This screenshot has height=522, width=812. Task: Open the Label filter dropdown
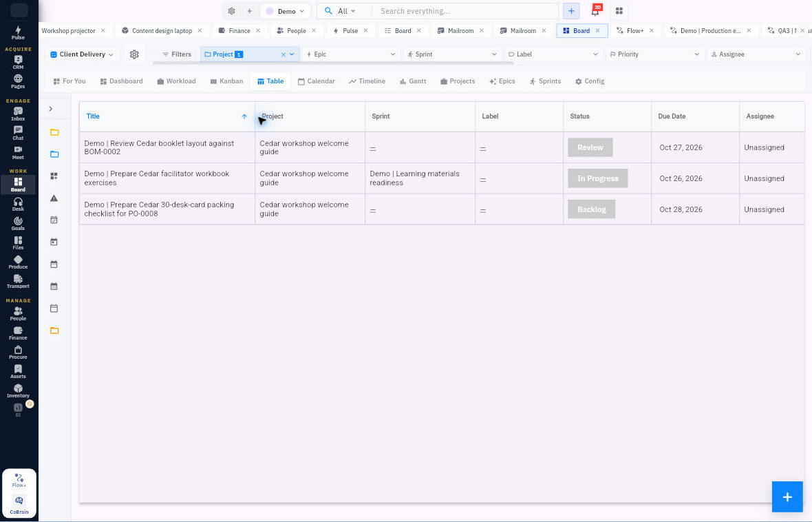point(553,54)
